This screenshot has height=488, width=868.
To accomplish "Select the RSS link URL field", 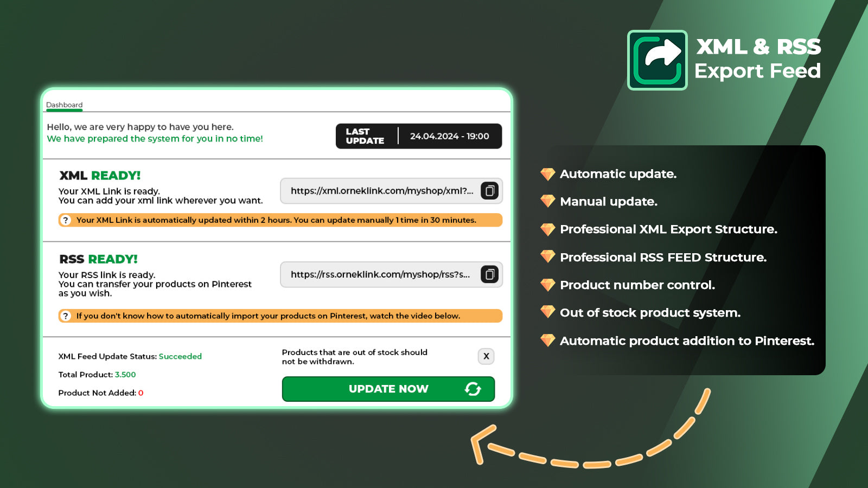I will tap(391, 274).
